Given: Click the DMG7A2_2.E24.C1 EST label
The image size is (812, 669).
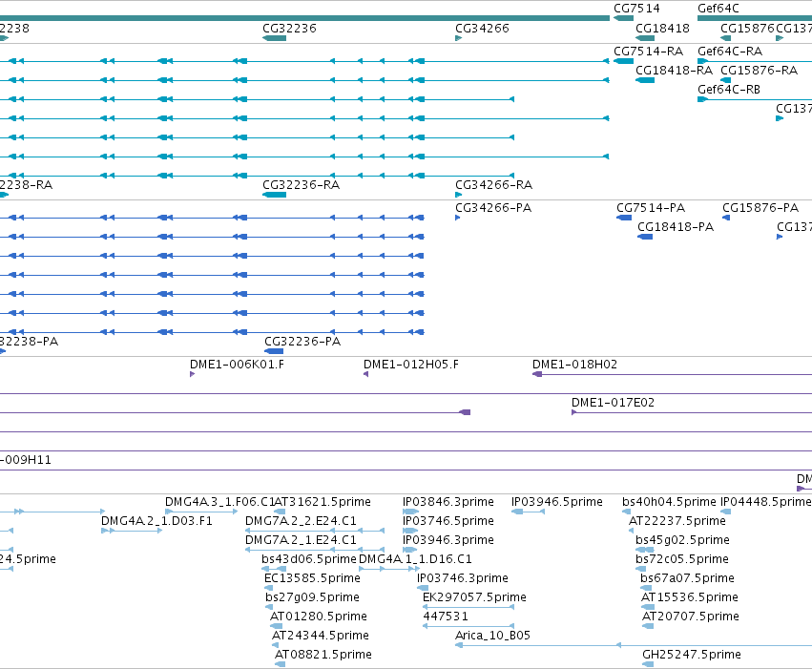Looking at the screenshot, I should [301, 521].
